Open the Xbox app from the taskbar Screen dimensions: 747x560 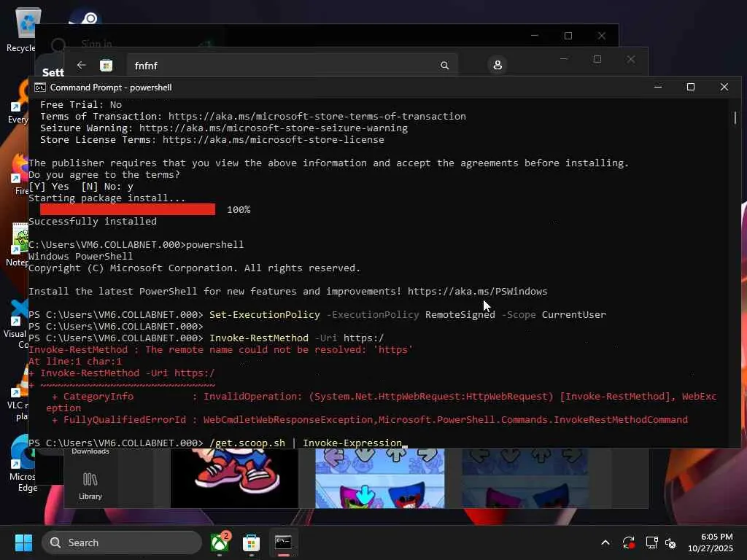pos(220,542)
